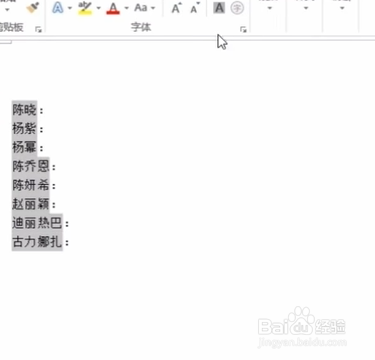This screenshot has width=375, height=360.
Task: Activate the Format Painter brush
Action: [x=33, y=8]
